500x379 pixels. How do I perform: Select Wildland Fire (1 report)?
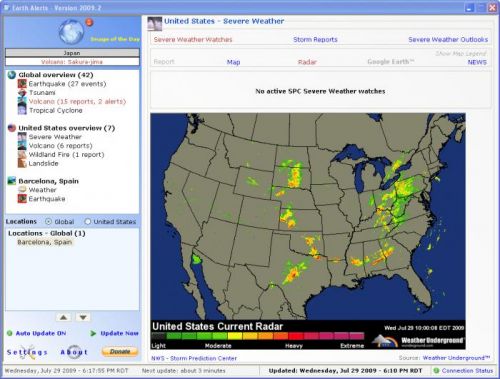tap(66, 155)
